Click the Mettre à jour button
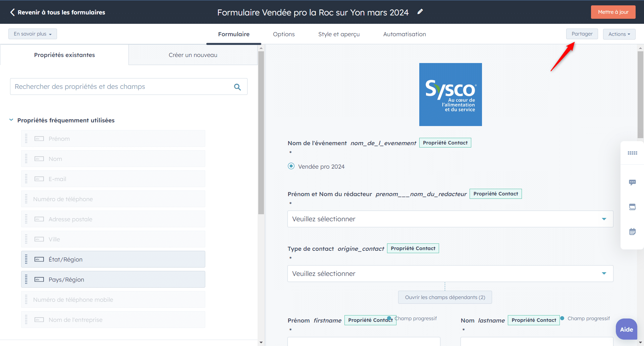Viewport: 644px width, 346px height. click(613, 12)
